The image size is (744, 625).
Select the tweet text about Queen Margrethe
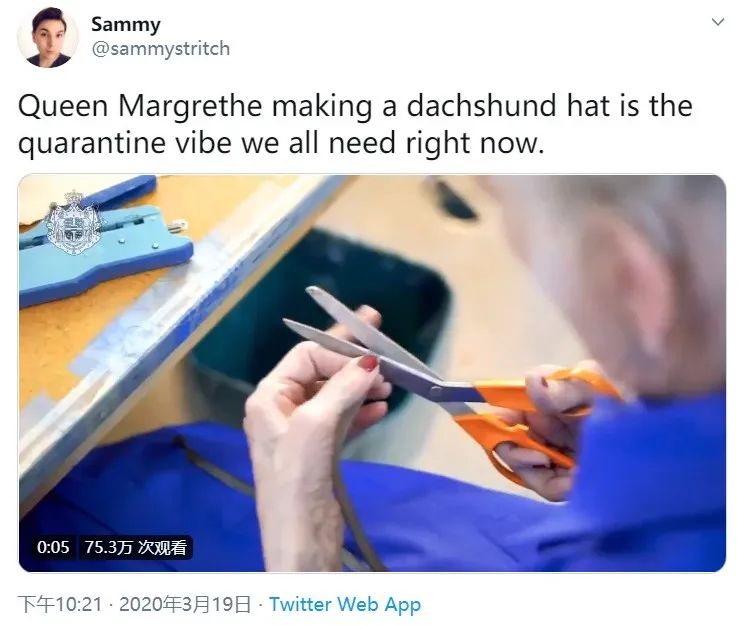coord(355,124)
